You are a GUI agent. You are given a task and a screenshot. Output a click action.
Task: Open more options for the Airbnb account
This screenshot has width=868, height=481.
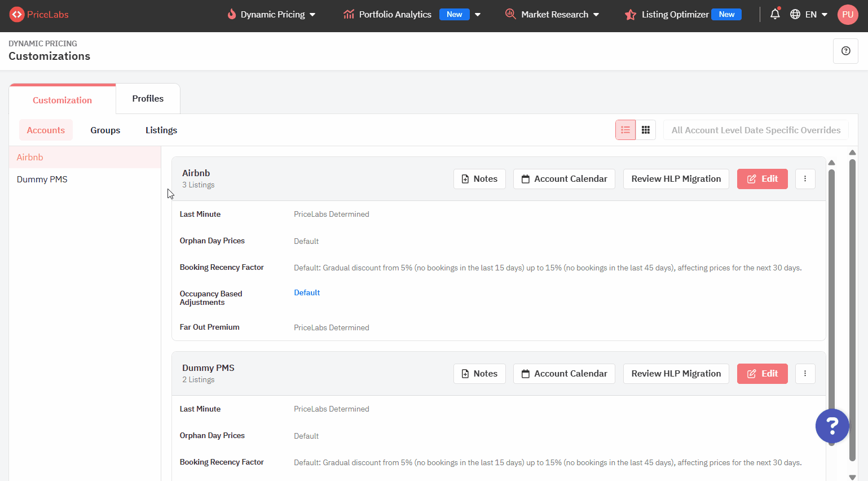(805, 179)
